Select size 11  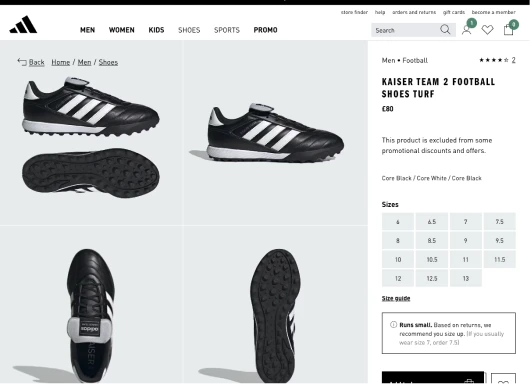(466, 260)
